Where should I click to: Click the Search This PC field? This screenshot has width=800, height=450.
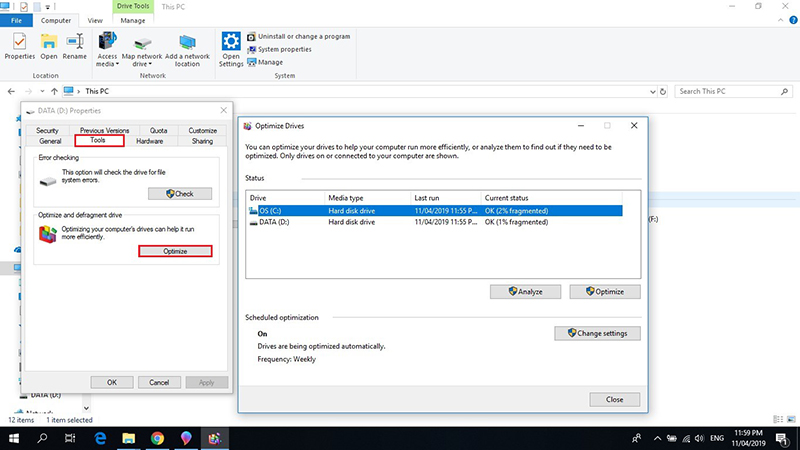point(734,91)
